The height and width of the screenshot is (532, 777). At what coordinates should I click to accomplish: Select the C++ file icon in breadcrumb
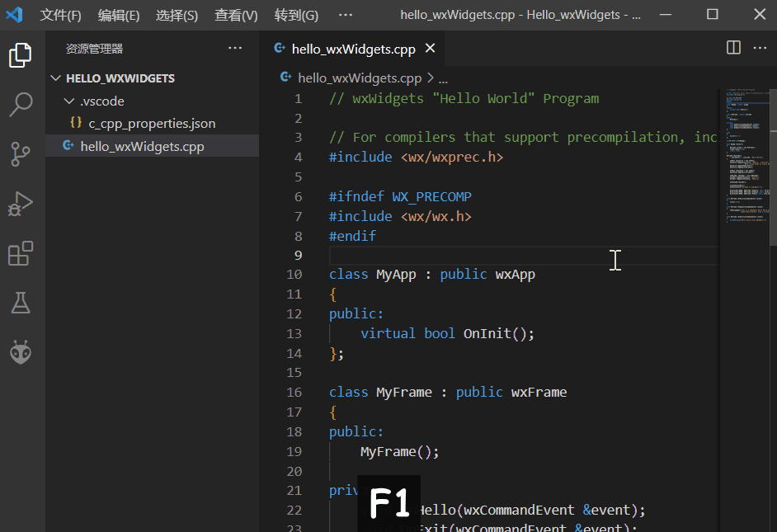coord(284,78)
